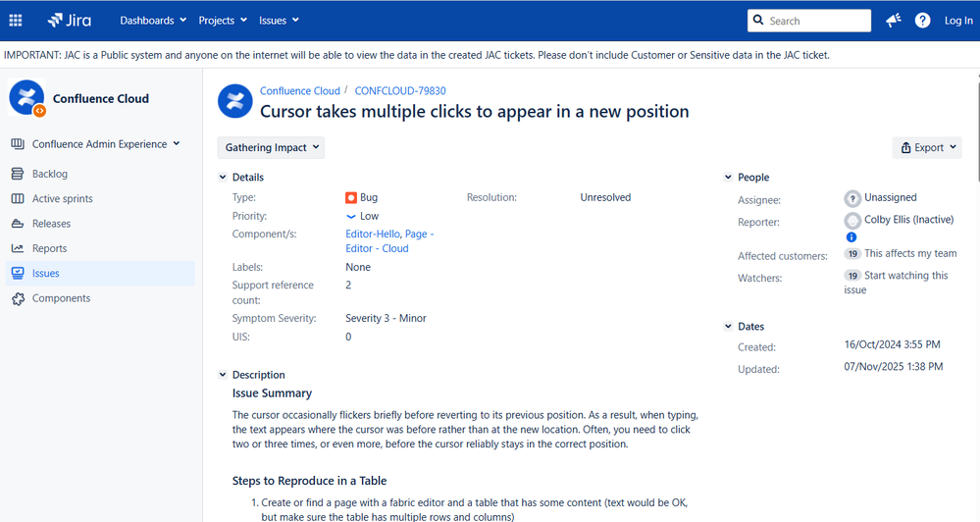The width and height of the screenshot is (980, 522).
Task: Click the Jira logo
Action: point(70,21)
